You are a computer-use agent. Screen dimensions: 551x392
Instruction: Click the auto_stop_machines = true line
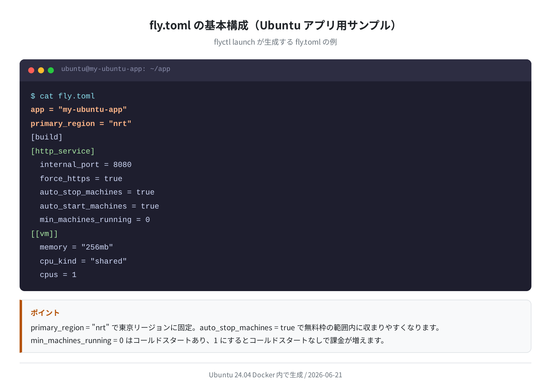pos(97,192)
